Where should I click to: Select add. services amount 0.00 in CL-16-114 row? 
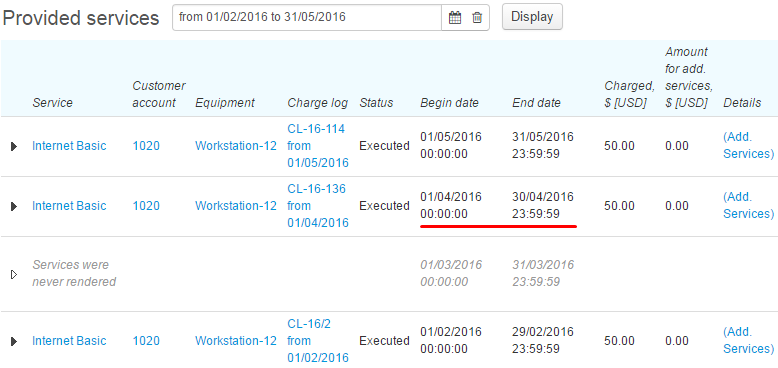point(677,146)
